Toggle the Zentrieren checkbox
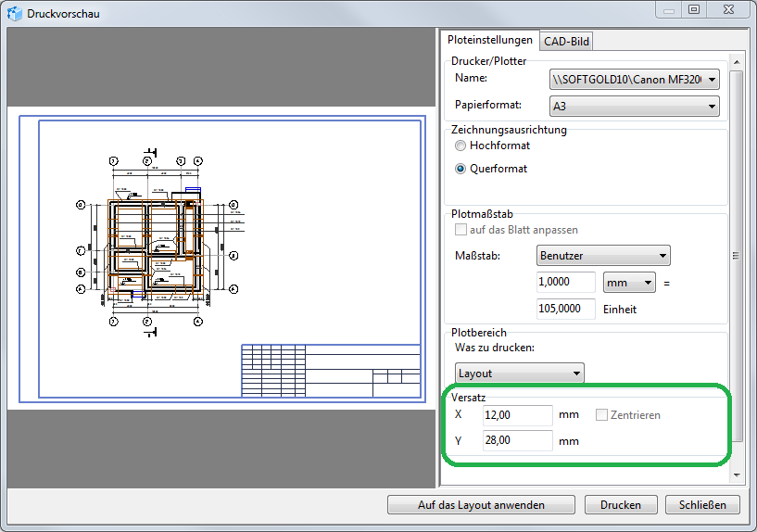This screenshot has height=532, width=757. 602,415
